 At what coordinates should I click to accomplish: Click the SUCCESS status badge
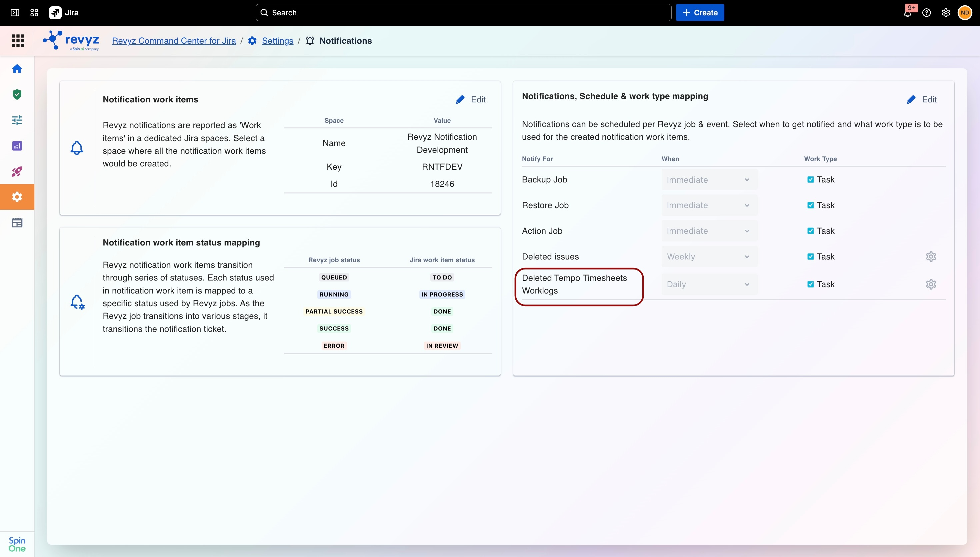(x=334, y=329)
